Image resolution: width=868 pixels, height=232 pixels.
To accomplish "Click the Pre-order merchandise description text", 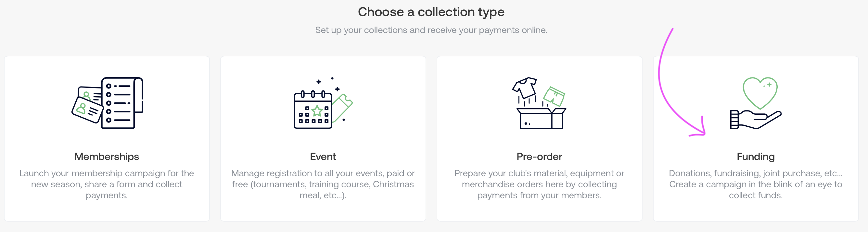I will 539,184.
